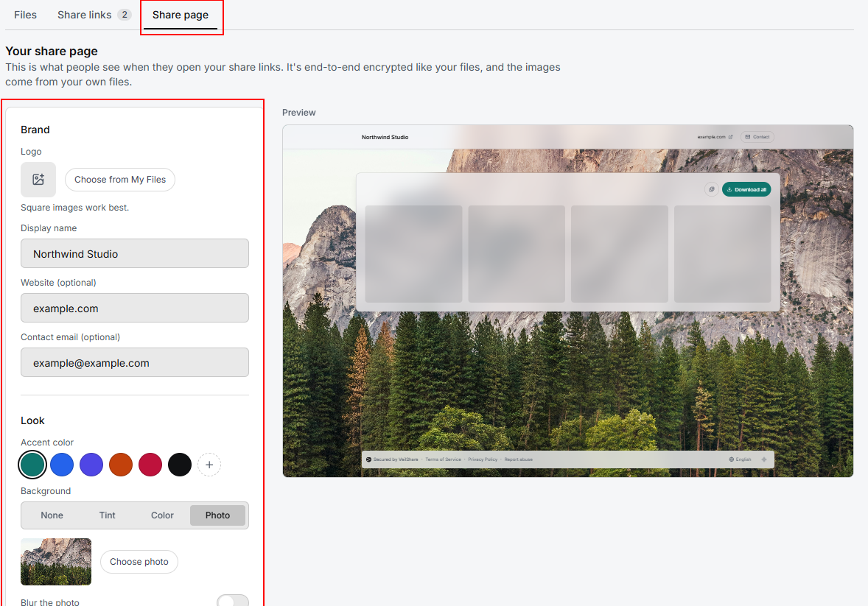Click the Contact email input field

[x=135, y=362]
